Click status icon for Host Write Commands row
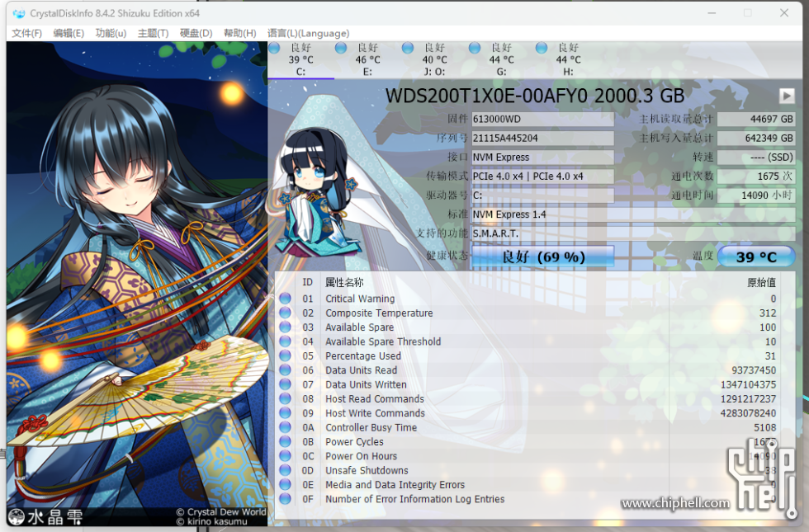 point(286,413)
